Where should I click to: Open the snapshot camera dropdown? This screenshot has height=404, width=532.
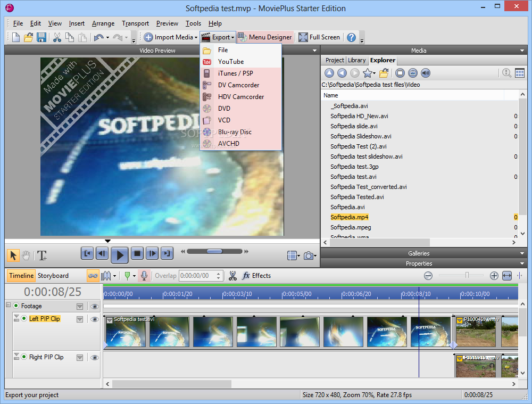[315, 255]
